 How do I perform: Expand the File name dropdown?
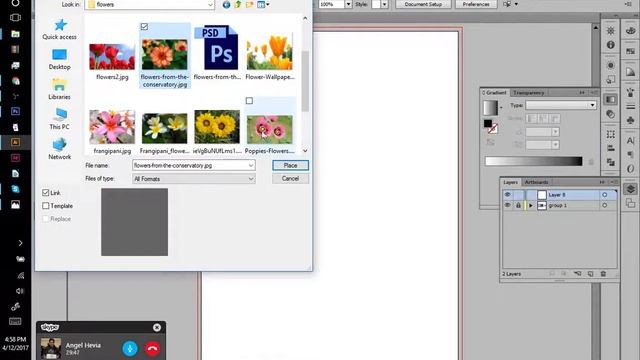tap(251, 165)
